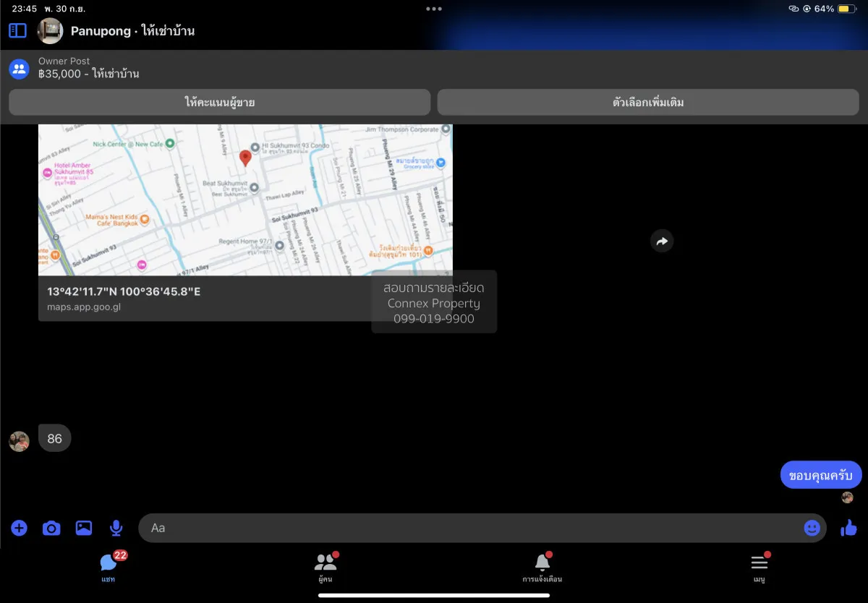Open the maps.app.goo.gl link
868x603 pixels.
[84, 307]
